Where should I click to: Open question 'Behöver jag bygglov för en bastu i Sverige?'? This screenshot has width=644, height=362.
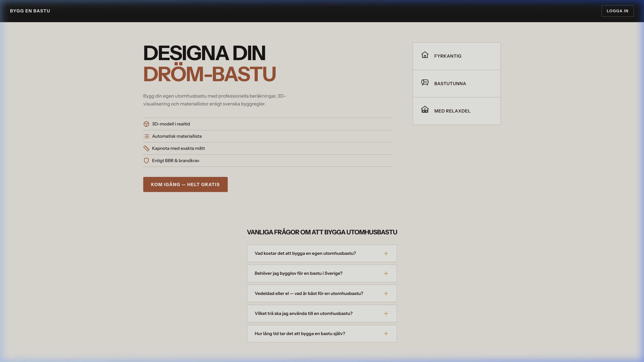[322, 274]
